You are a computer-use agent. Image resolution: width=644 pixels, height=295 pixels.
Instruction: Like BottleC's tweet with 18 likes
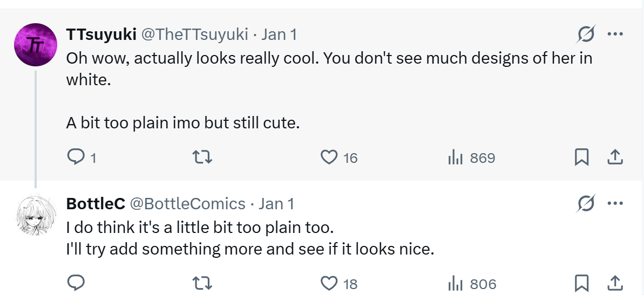pos(329,283)
